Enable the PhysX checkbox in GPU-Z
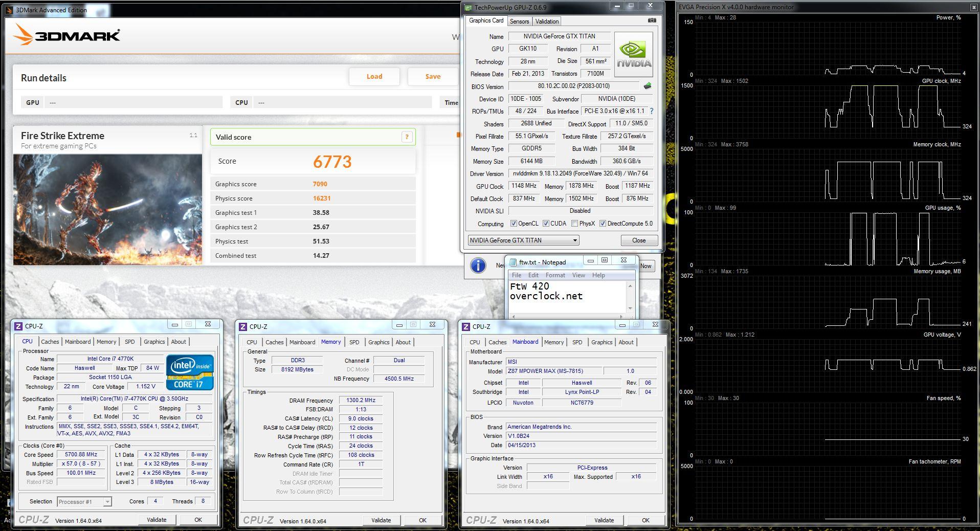This screenshot has width=980, height=531. click(x=574, y=224)
